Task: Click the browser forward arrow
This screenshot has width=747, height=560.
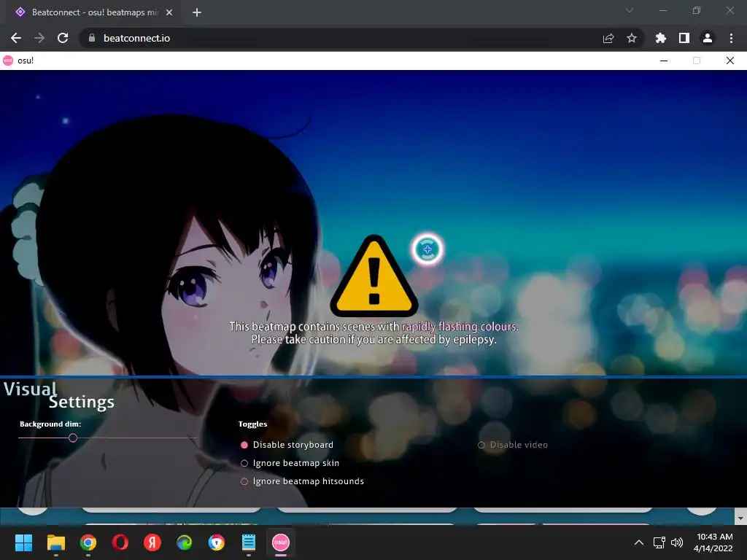Action: (x=39, y=38)
